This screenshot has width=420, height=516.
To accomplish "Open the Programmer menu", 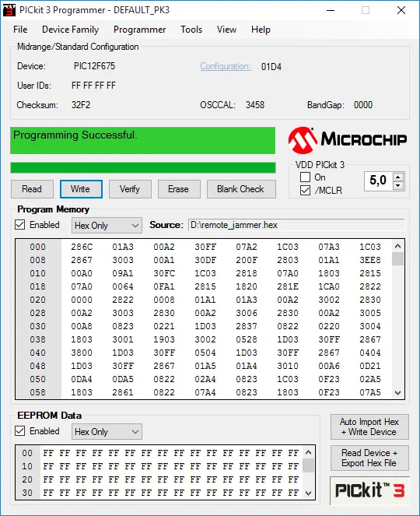I will (x=139, y=30).
